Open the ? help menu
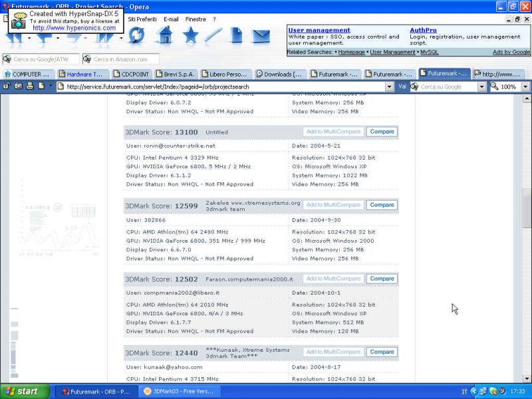532x399 pixels. pyautogui.click(x=214, y=19)
